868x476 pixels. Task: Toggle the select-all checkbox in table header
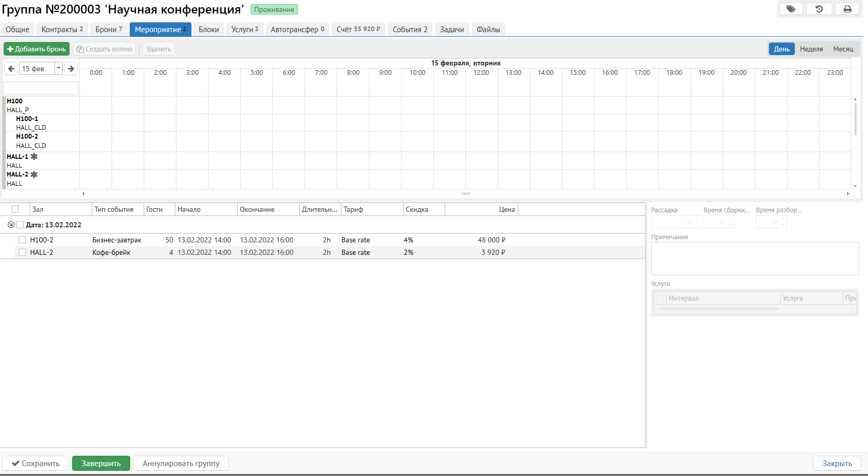point(15,209)
